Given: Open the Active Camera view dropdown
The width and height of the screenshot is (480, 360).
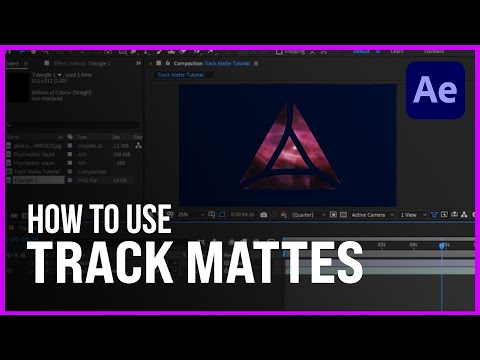Looking at the screenshot, I should pyautogui.click(x=373, y=215).
